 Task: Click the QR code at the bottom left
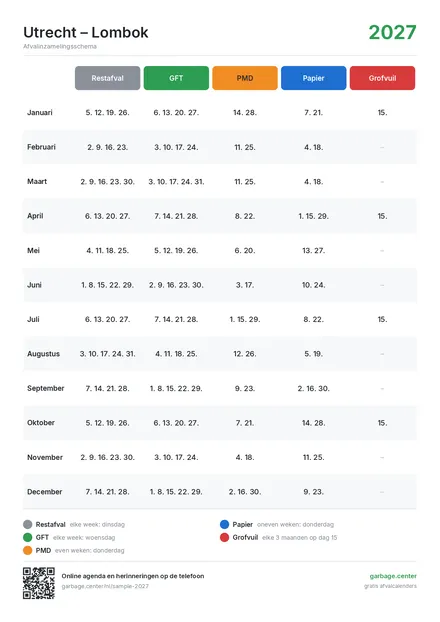[x=39, y=583]
